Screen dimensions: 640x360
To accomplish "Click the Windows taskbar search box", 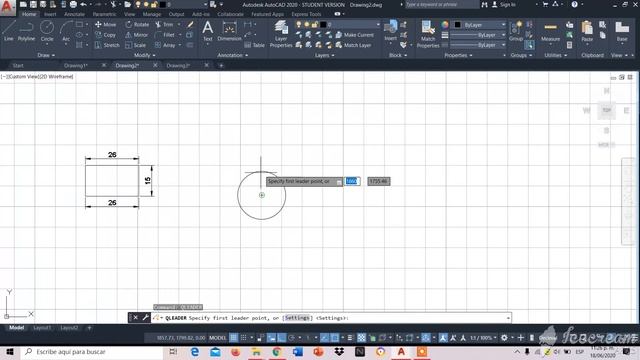I will click(92, 351).
